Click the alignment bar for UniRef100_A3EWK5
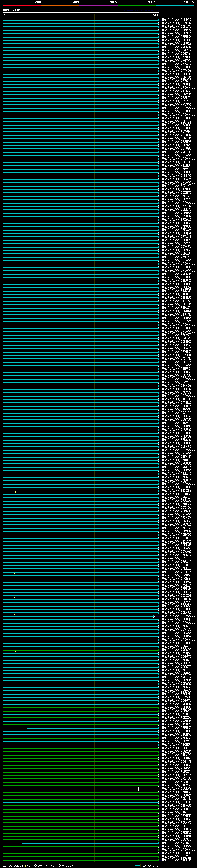This screenshot has height=868, width=197. click(93, 728)
